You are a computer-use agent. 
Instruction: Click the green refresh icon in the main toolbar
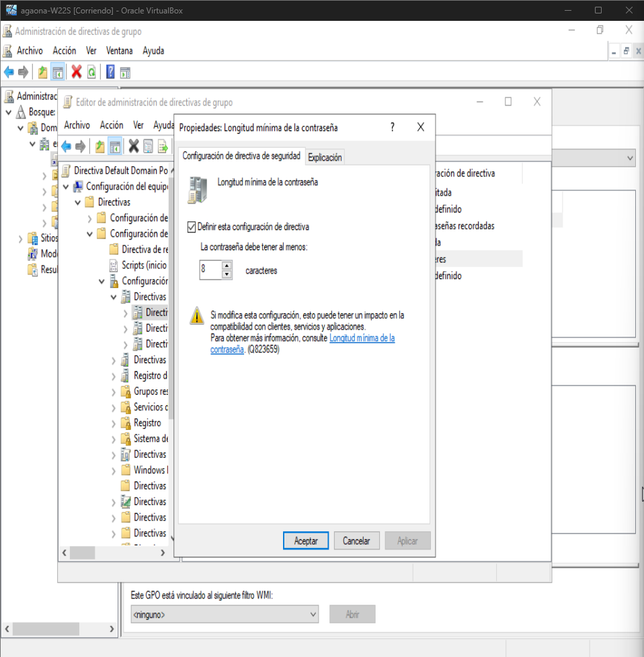click(91, 72)
